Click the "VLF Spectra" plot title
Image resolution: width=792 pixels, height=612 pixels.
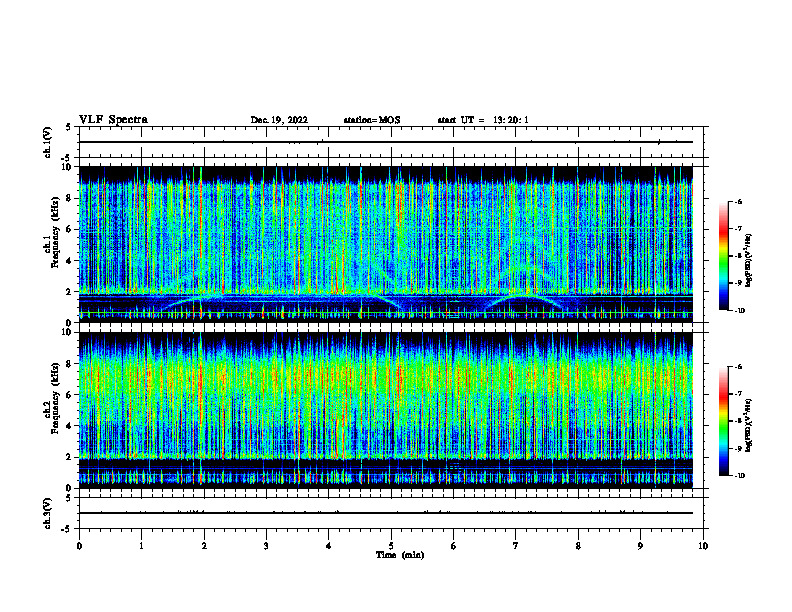113,120
